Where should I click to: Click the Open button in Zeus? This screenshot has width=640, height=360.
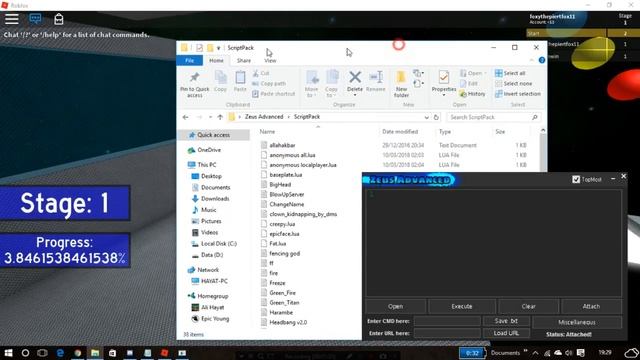tap(396, 306)
